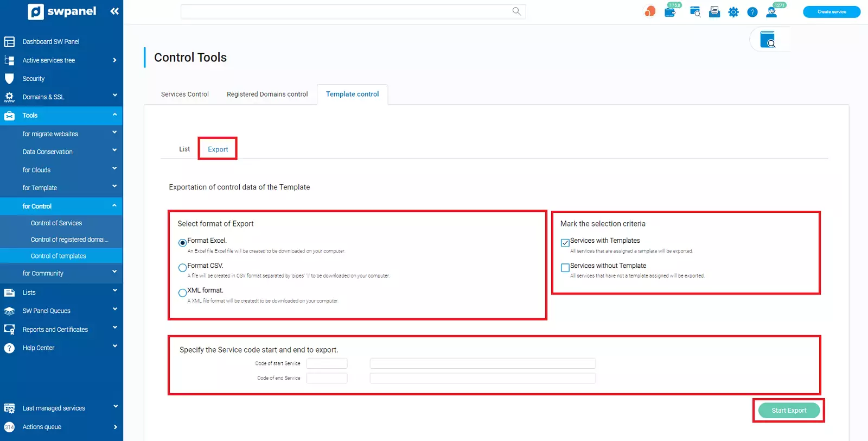This screenshot has width=868, height=441.
Task: Click the magnifier icon in search bar
Action: (x=516, y=11)
